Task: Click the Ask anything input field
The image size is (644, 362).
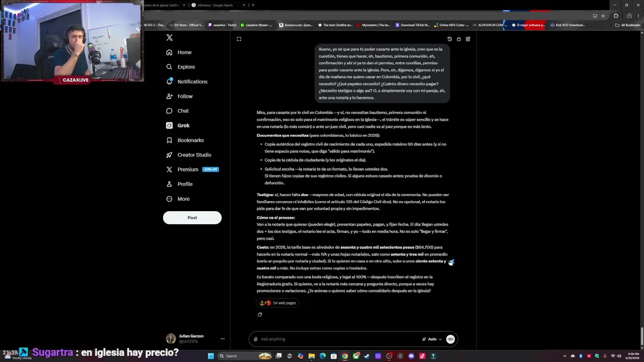Action: point(340,339)
